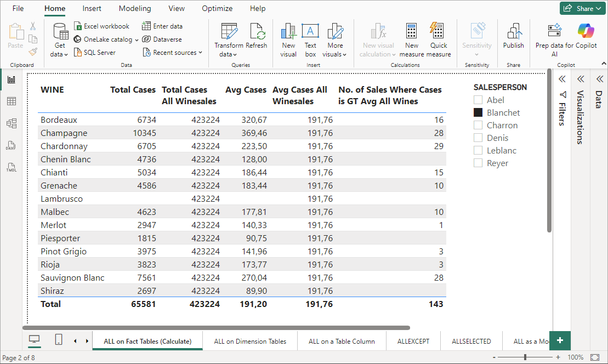Open the Modeling ribbon tab
The width and height of the screenshot is (608, 364).
point(134,9)
